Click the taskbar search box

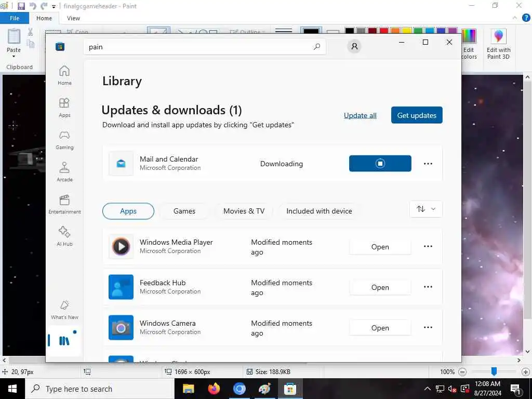99,389
